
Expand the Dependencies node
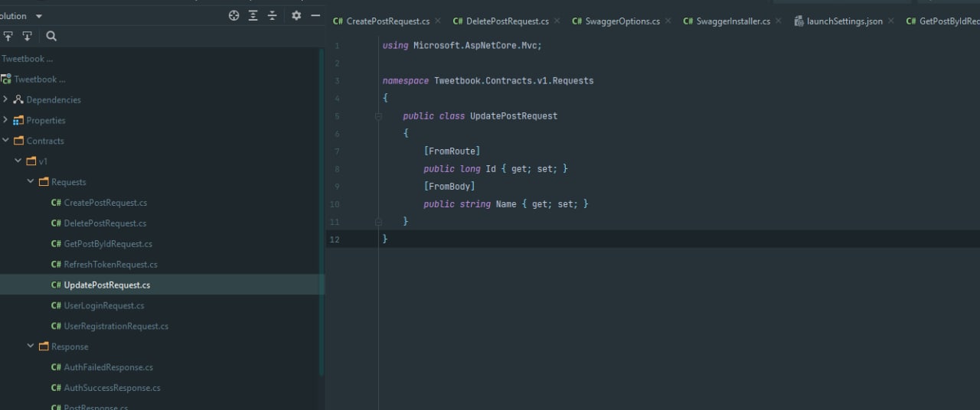coord(6,99)
